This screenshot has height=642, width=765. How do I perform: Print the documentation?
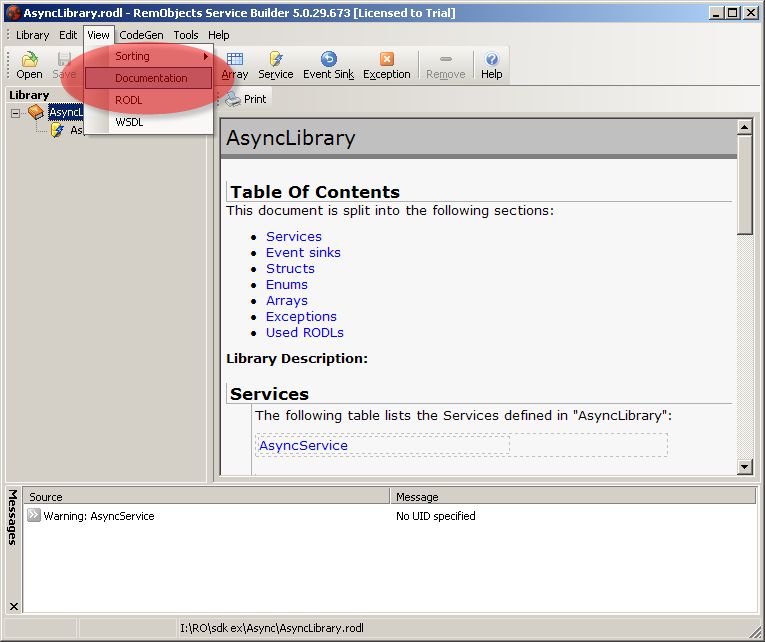(x=246, y=99)
